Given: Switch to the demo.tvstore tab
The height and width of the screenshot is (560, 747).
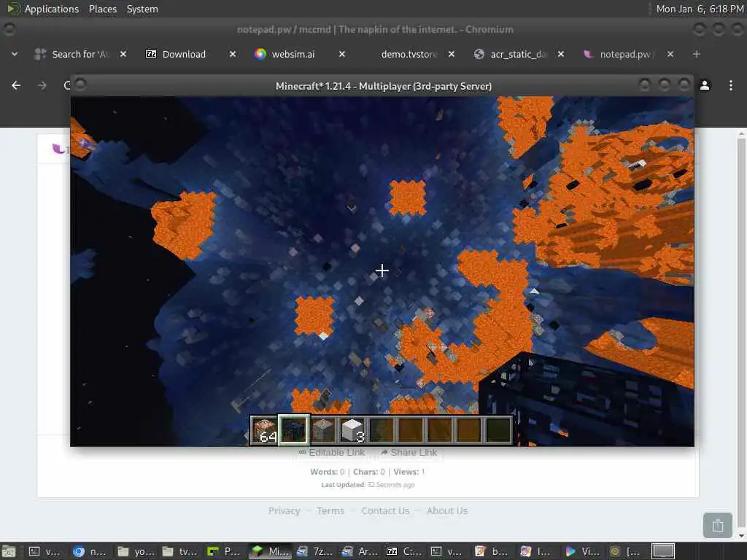Looking at the screenshot, I should coord(409,54).
